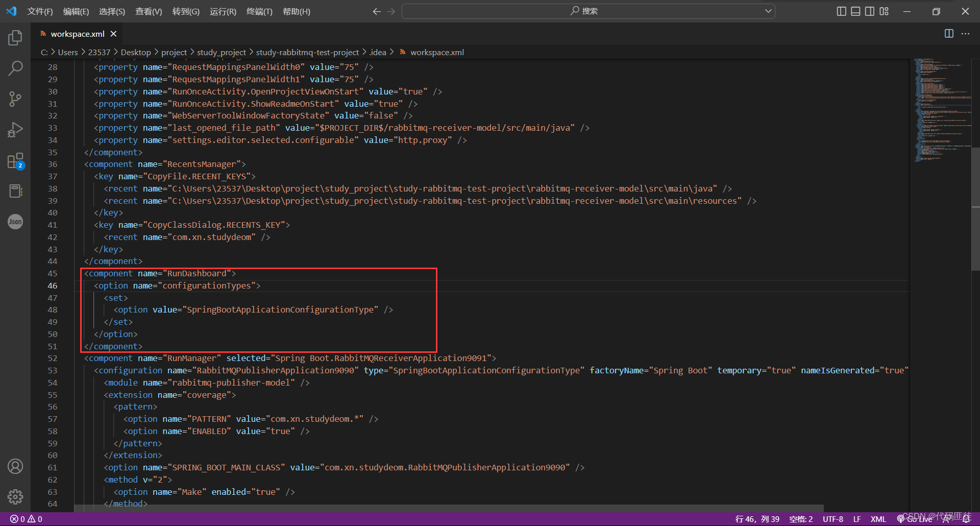This screenshot has height=526, width=980.
Task: Toggle the primary sidebar layout icon
Action: point(842,11)
